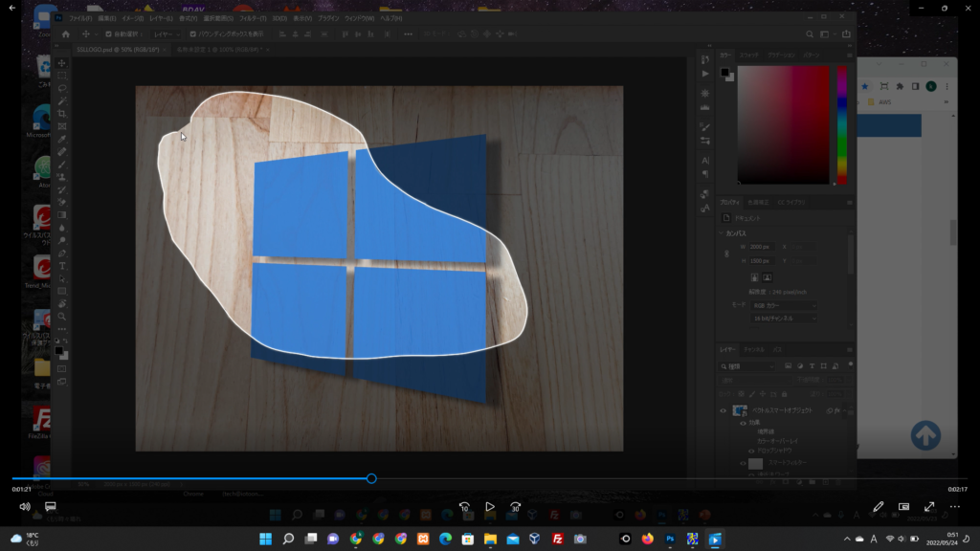Click the scroll-to-top arrow button in browser
The width and height of the screenshot is (980, 551).
click(x=925, y=435)
